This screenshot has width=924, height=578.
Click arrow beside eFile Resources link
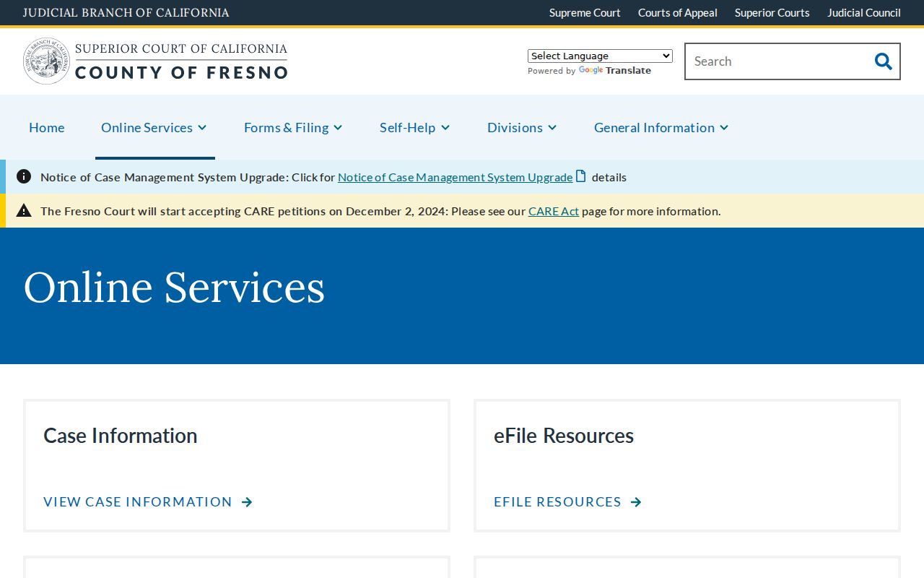[636, 502]
